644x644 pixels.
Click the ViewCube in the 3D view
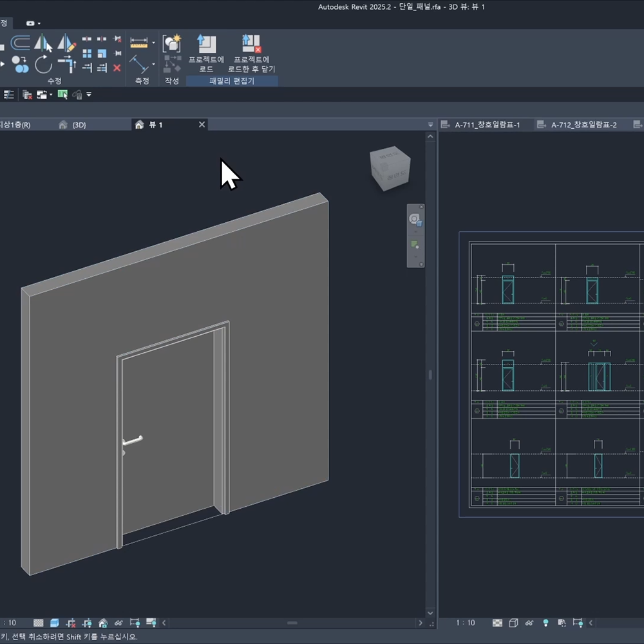390,169
